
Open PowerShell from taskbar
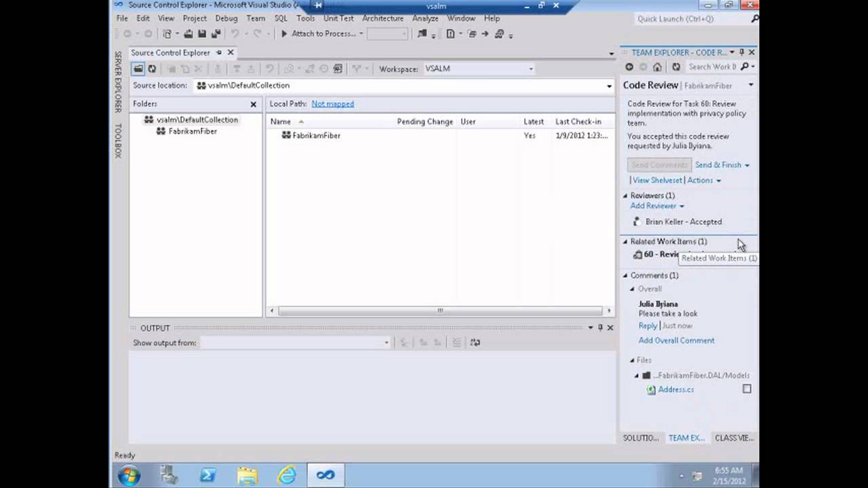(x=208, y=476)
